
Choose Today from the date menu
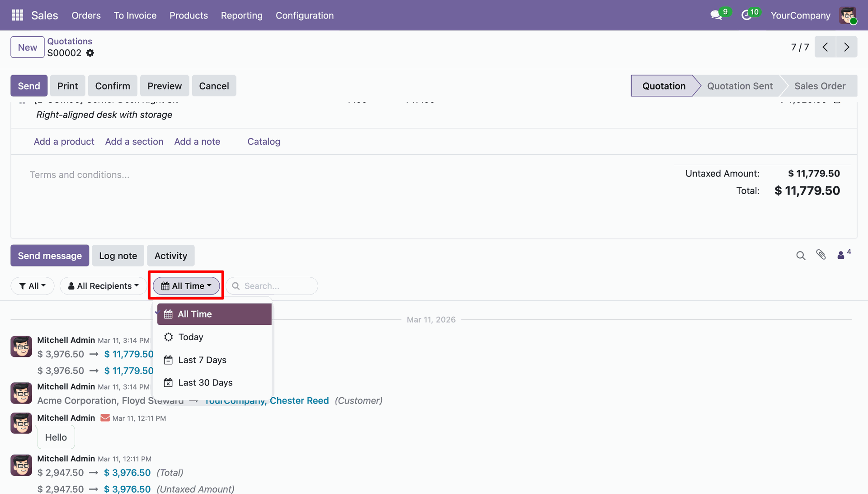coord(190,337)
